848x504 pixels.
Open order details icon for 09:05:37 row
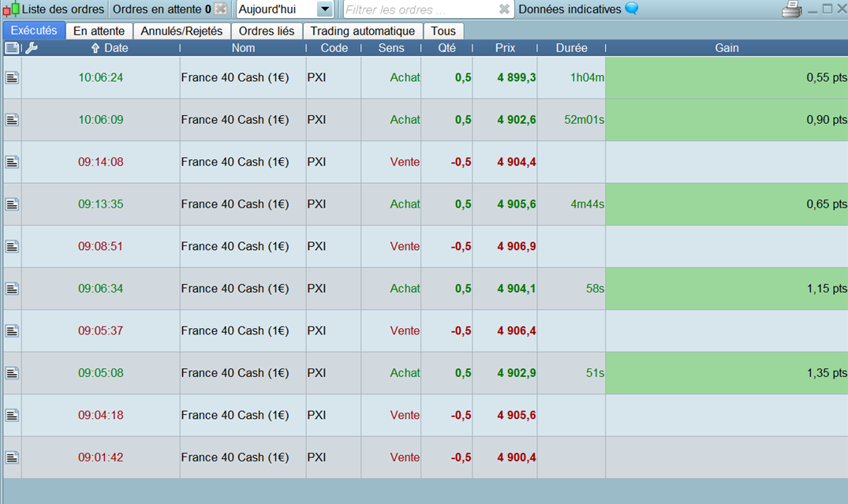12,331
